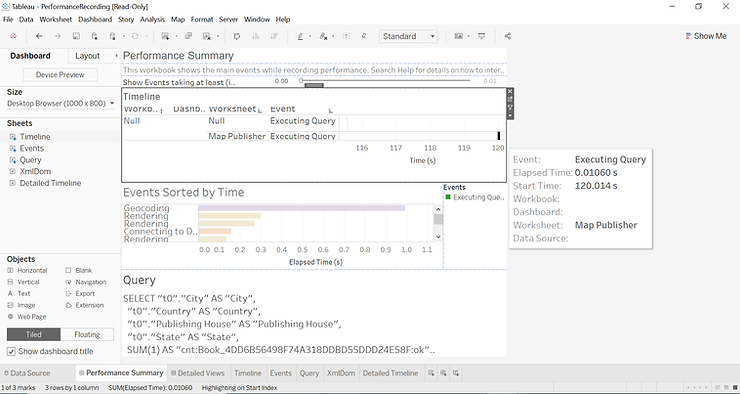
Task: Click the blue Null workbook value in Timeline
Action: [x=132, y=121]
